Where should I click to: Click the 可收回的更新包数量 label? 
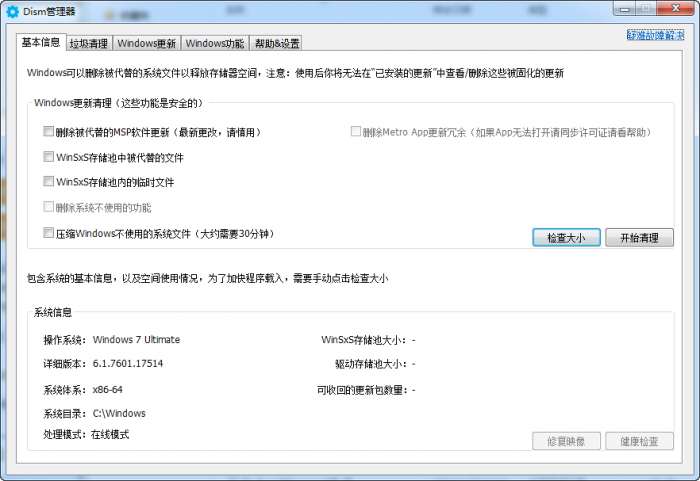pyautogui.click(x=362, y=390)
